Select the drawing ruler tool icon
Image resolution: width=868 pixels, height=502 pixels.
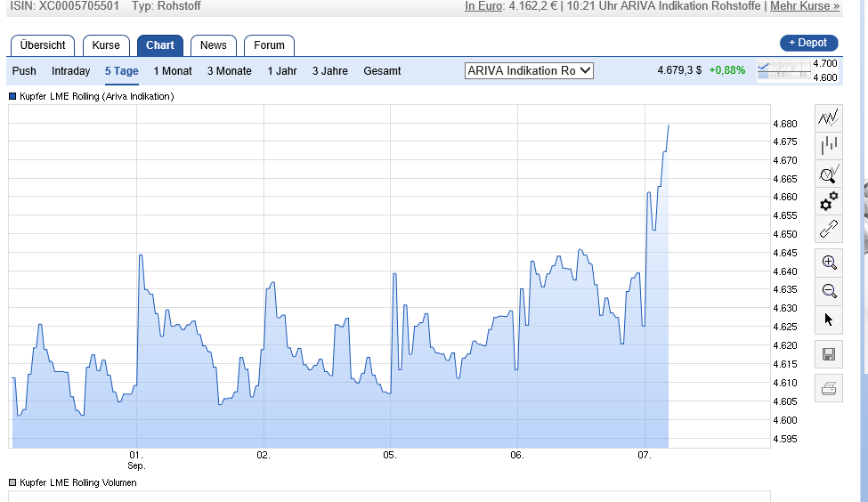tap(829, 229)
